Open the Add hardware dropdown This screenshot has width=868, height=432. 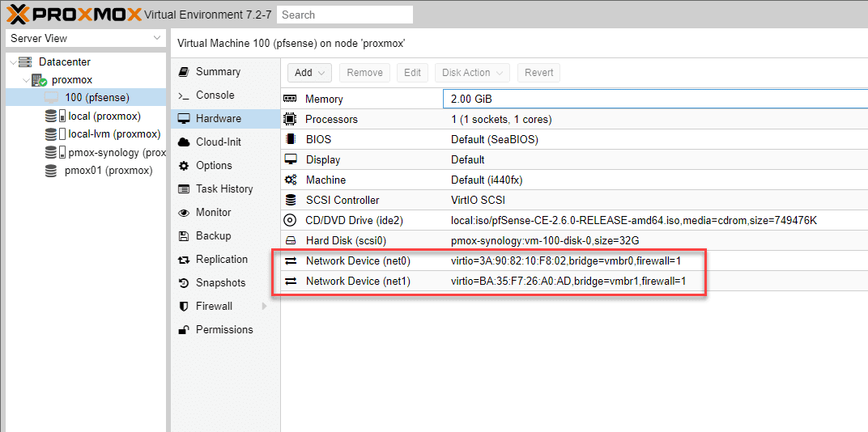(312, 73)
